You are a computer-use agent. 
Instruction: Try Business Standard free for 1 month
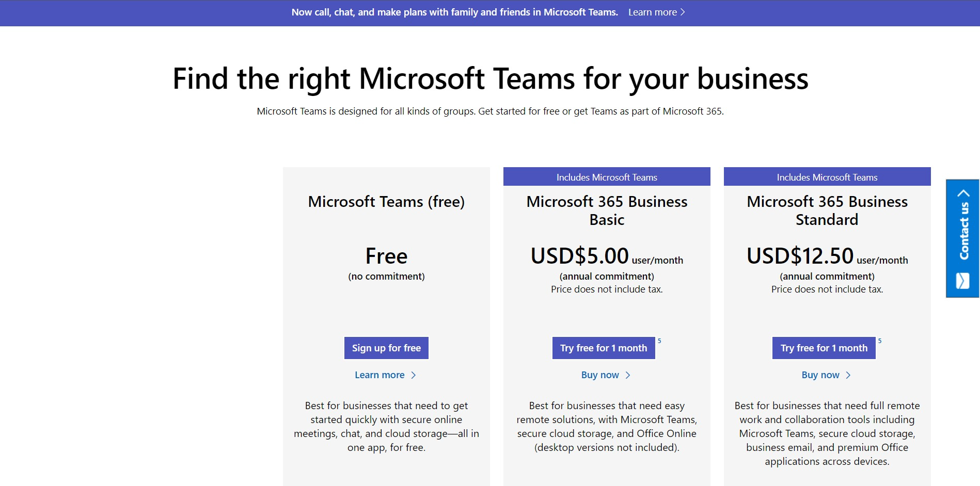tap(824, 348)
